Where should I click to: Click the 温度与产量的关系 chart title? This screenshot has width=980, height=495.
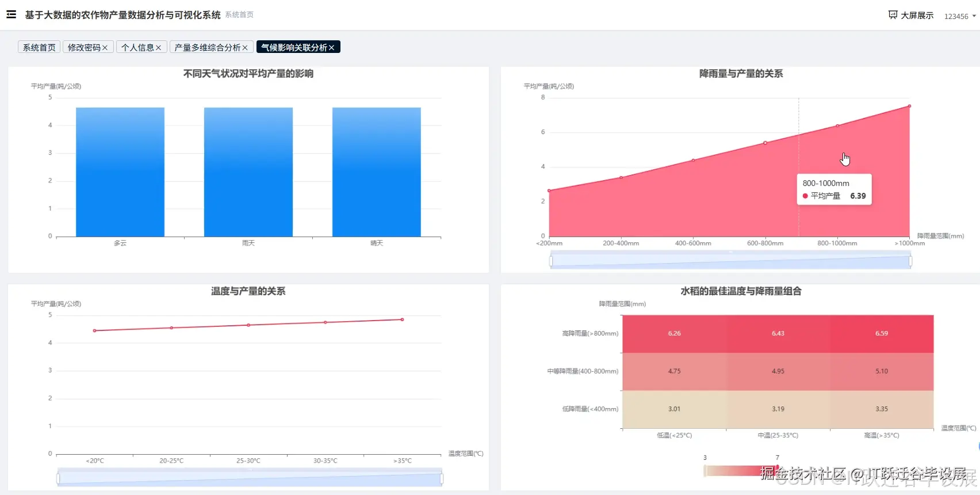[248, 291]
